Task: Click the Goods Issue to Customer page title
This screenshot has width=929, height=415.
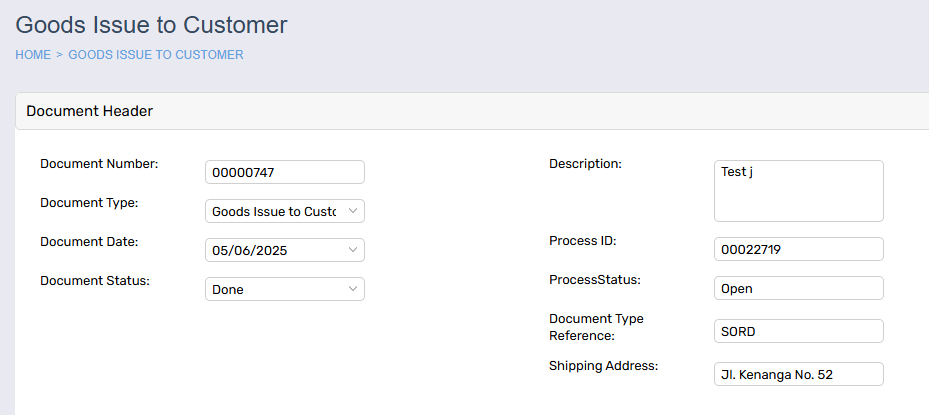Action: click(x=151, y=25)
